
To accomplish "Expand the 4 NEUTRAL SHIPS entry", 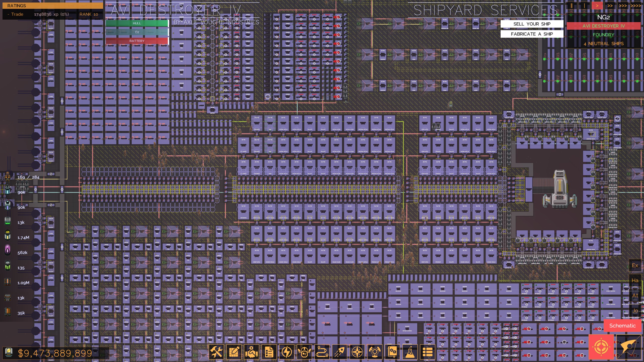I will (x=603, y=44).
